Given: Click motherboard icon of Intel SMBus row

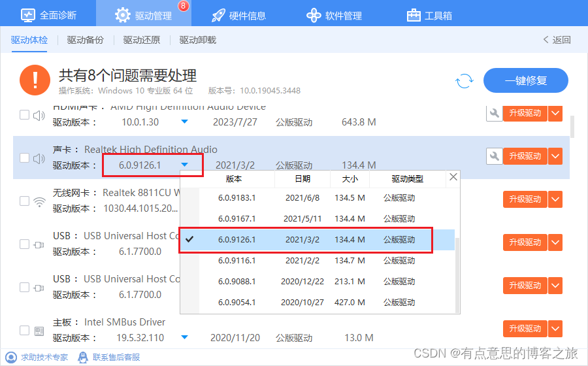Looking at the screenshot, I should pos(39,331).
